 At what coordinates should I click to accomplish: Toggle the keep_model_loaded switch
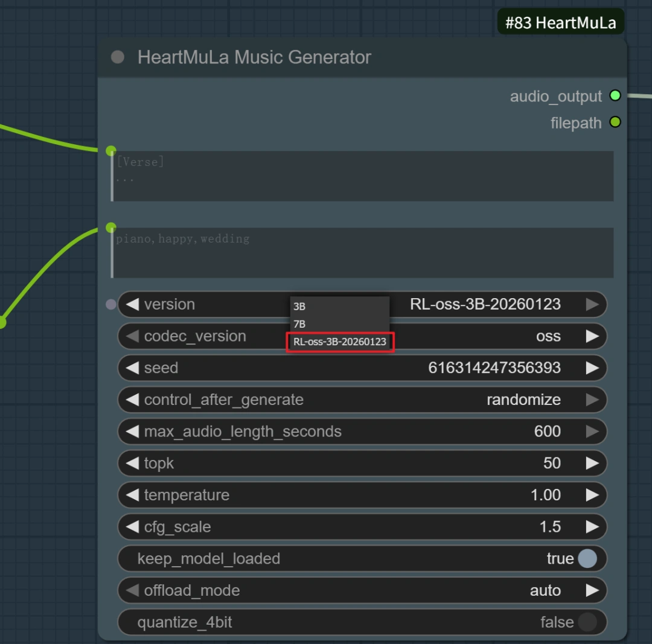[x=587, y=559]
